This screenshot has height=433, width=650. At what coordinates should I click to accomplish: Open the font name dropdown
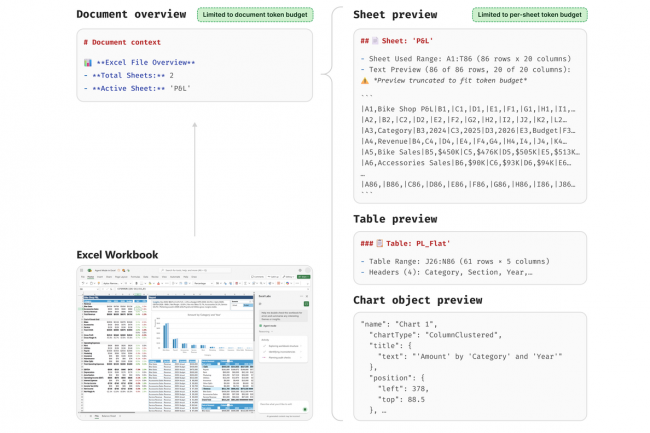(113, 283)
